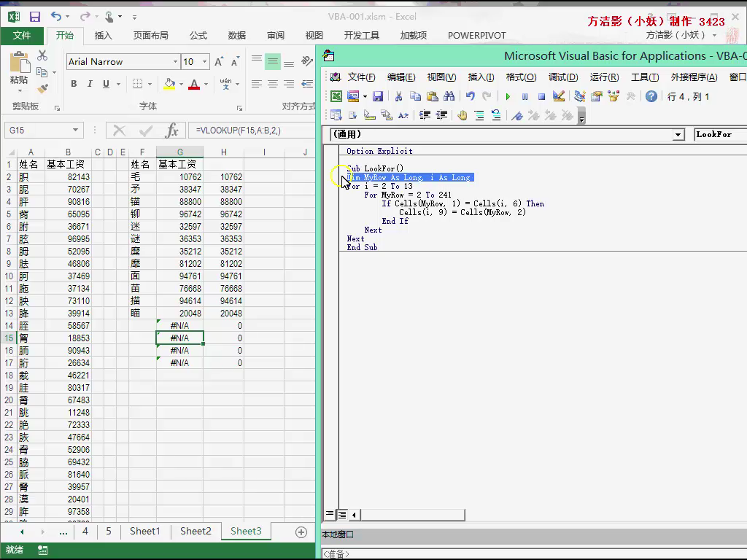Open Insert UserForm dropdown arrow in VBA toolbar
This screenshot has width=747, height=560.
click(365, 97)
